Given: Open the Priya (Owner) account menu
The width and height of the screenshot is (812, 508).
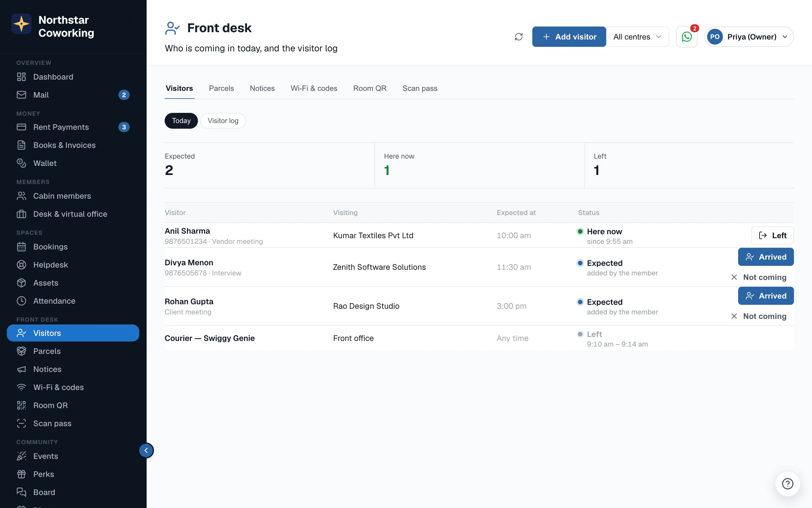Looking at the screenshot, I should tap(749, 37).
